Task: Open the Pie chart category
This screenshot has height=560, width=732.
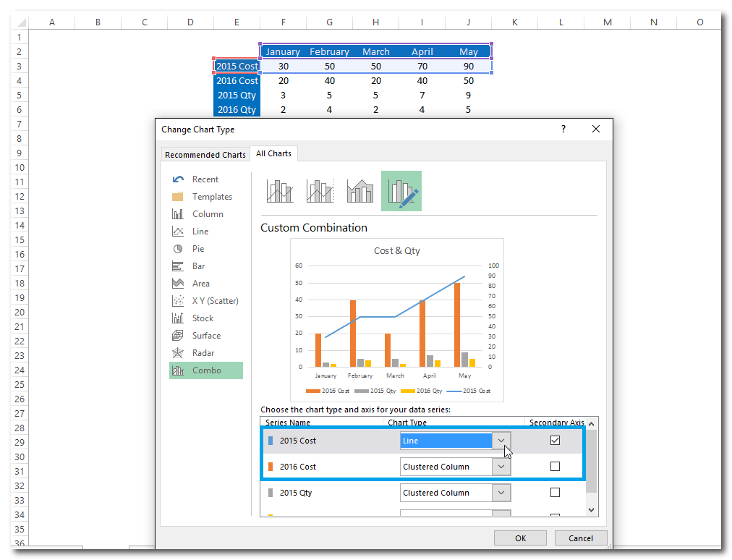Action: (x=197, y=249)
